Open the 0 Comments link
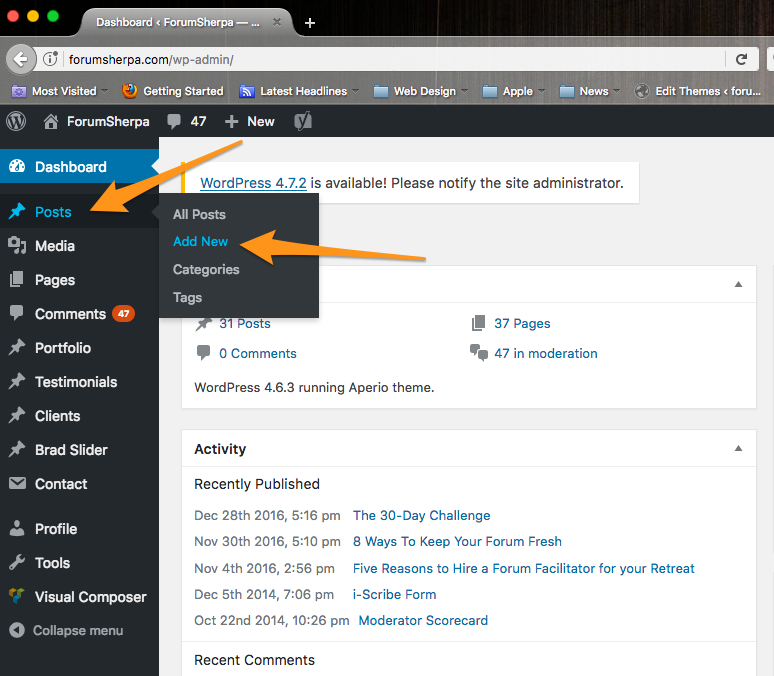Screen dimensions: 774x676 click(258, 354)
